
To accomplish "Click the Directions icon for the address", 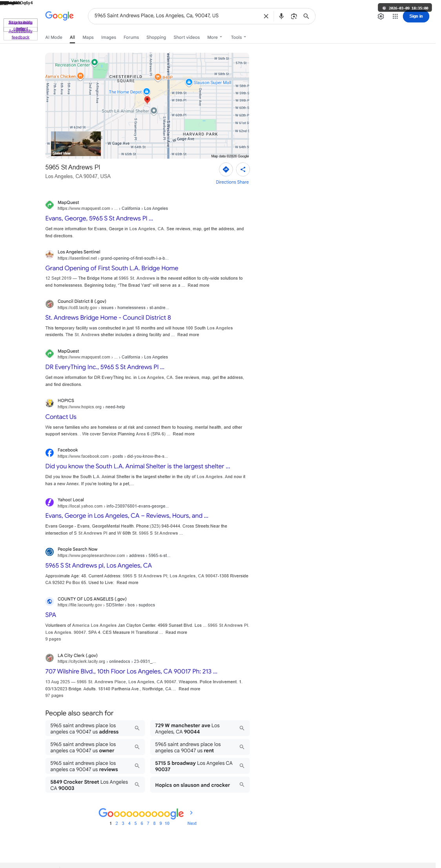I will tap(226, 169).
